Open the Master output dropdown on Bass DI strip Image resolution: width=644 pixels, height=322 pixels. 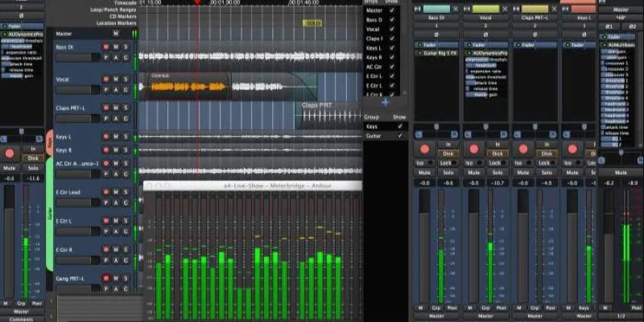pos(435,315)
